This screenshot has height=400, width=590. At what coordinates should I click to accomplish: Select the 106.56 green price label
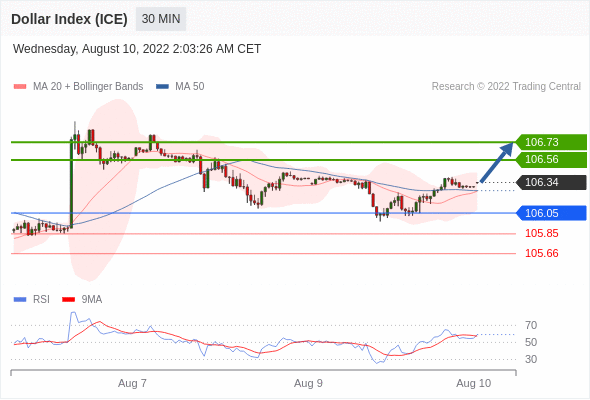coord(551,160)
